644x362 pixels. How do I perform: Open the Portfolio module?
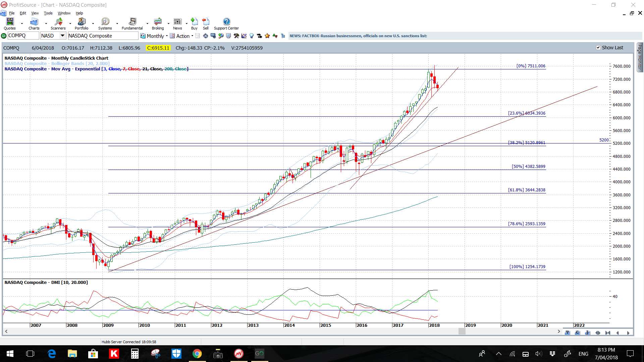[82, 24]
